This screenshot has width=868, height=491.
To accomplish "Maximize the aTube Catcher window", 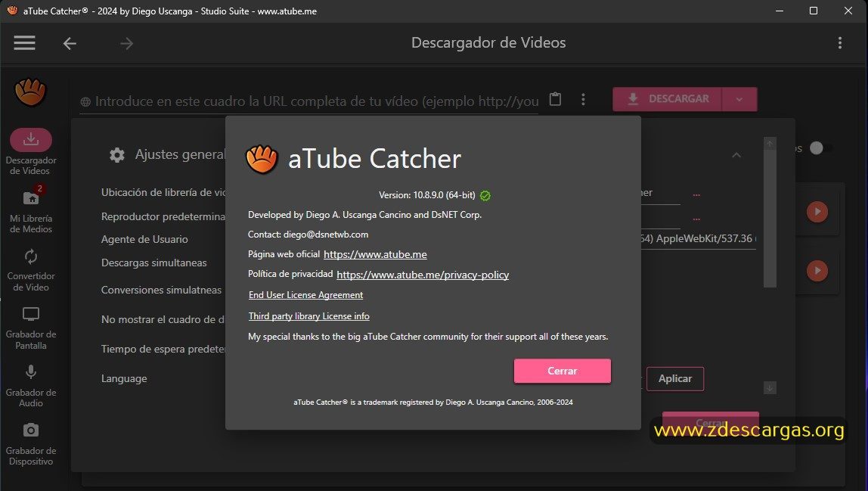I will 814,11.
